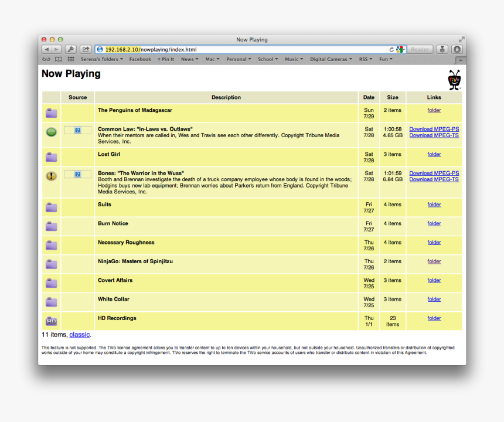Open the Bookmarks book icon

[x=59, y=59]
